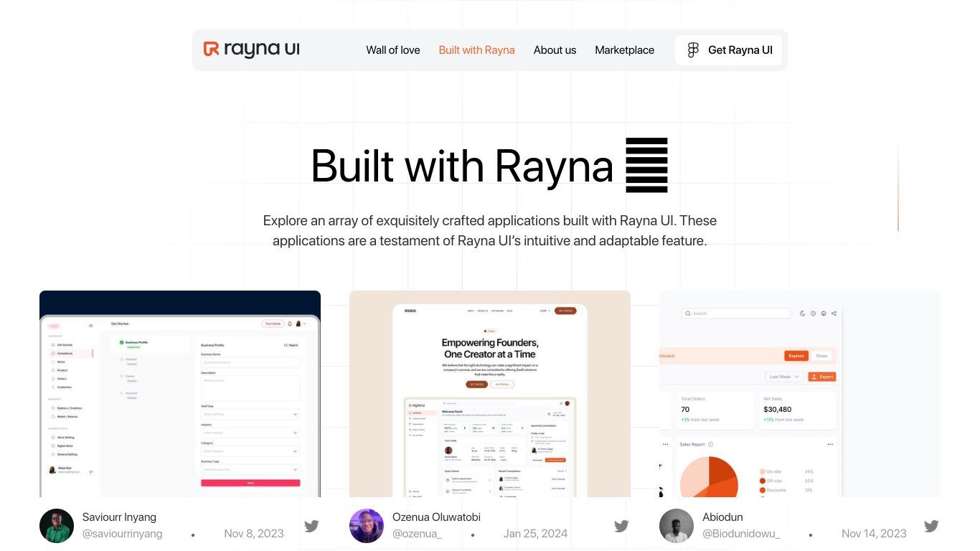This screenshot has width=980, height=551.
Task: Click the @Biodunidowu_ handle
Action: click(741, 534)
